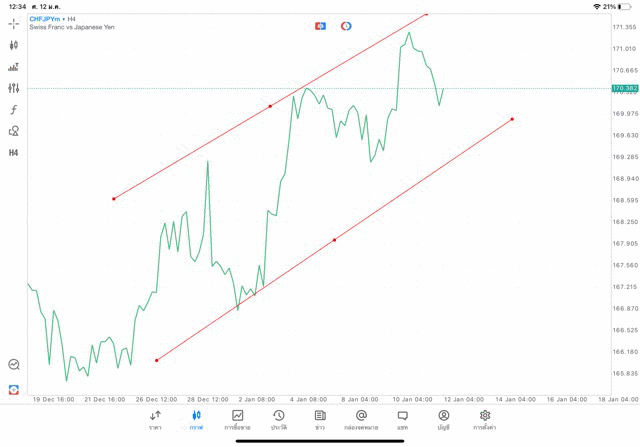The width and height of the screenshot is (640, 447).
Task: Switch to the ราคา quotes tab
Action: (155, 420)
